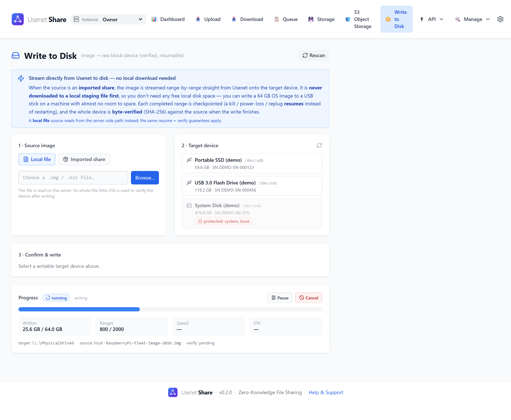Screen dimensions: 511x420
Task: Click the Rescan button
Action: click(314, 55)
